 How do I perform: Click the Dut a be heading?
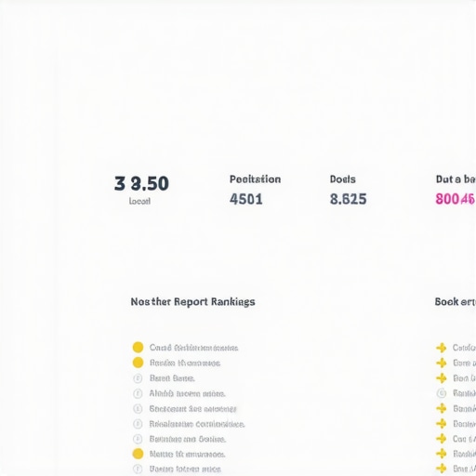pyautogui.click(x=456, y=179)
